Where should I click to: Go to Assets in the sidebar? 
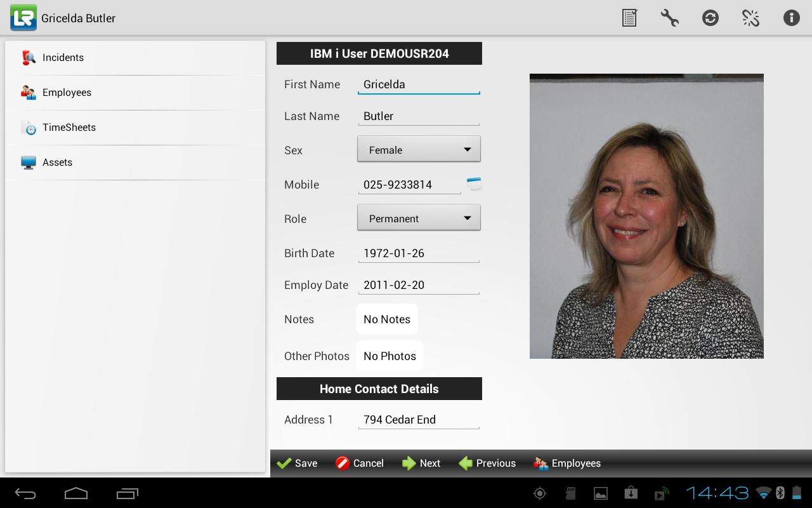point(57,163)
